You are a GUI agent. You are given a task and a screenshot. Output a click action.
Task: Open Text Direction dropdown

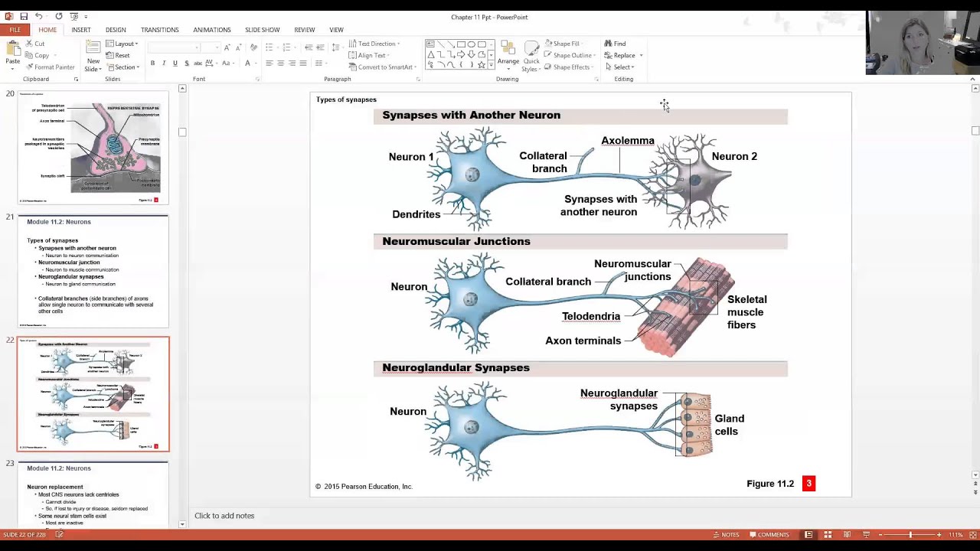pyautogui.click(x=374, y=44)
